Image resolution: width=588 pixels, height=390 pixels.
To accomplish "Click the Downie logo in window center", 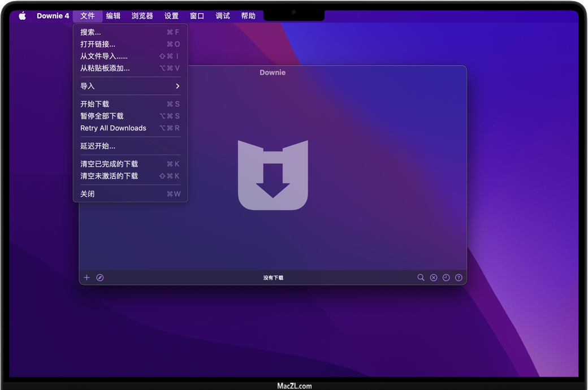I will click(273, 175).
